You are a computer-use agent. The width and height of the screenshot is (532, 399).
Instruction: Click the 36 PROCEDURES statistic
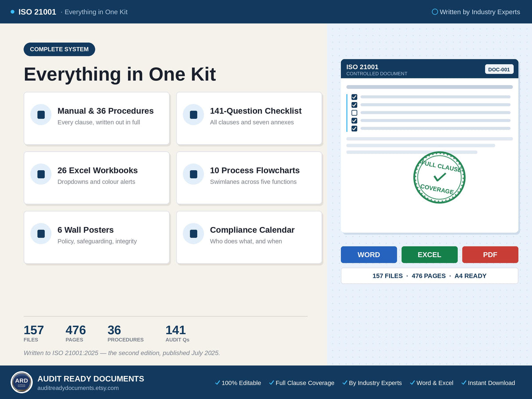[125, 333]
